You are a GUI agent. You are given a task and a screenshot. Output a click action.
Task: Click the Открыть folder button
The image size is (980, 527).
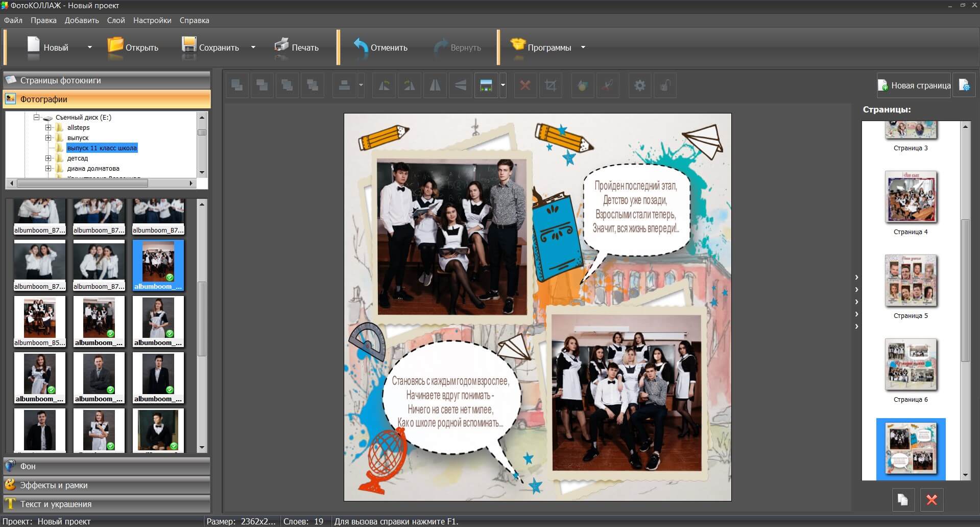[133, 47]
